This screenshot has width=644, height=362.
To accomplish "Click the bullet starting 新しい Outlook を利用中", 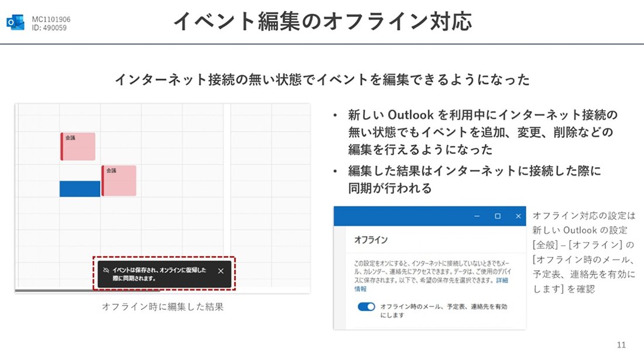I will (x=483, y=132).
